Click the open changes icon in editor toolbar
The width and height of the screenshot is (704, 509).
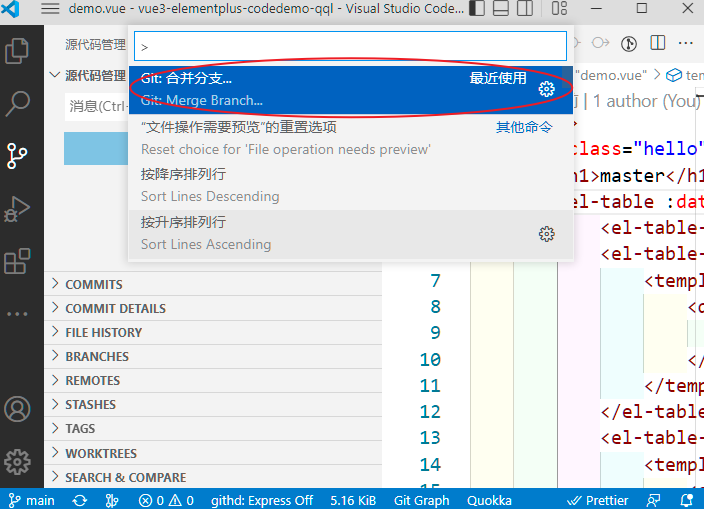[x=629, y=44]
